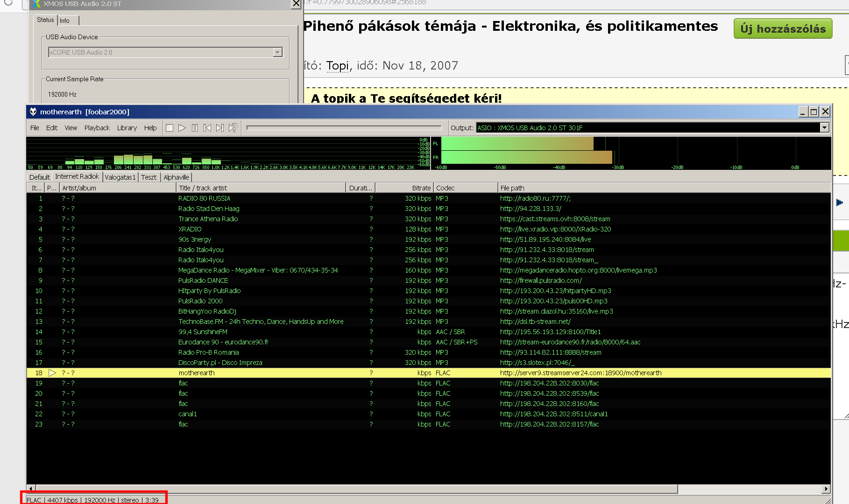
Task: Switch to the Alphaville playlist tab
Action: pos(177,177)
